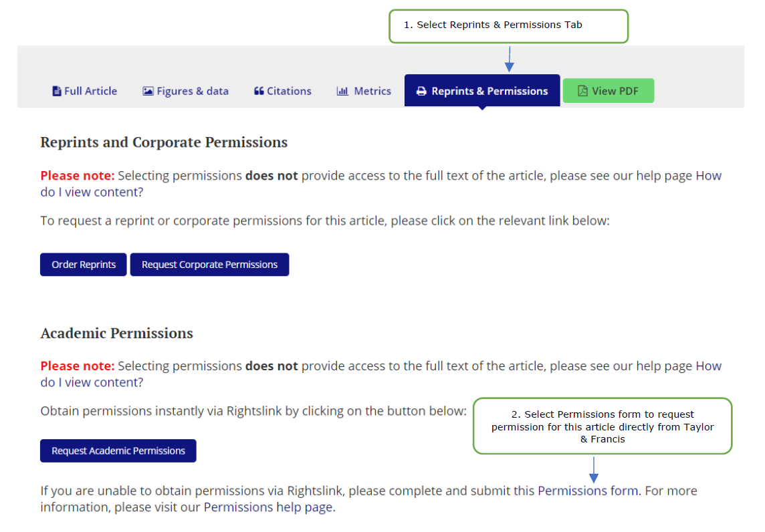Click Request Academic Permissions
The width and height of the screenshot is (765, 532).
coord(118,450)
